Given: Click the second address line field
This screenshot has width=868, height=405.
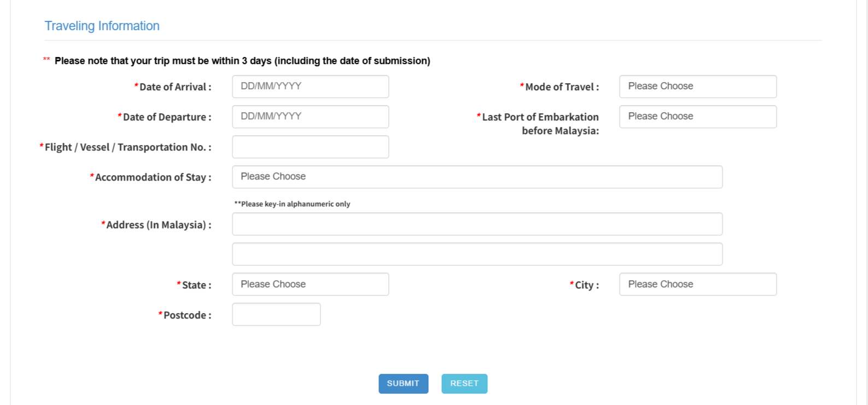Looking at the screenshot, I should pyautogui.click(x=477, y=254).
